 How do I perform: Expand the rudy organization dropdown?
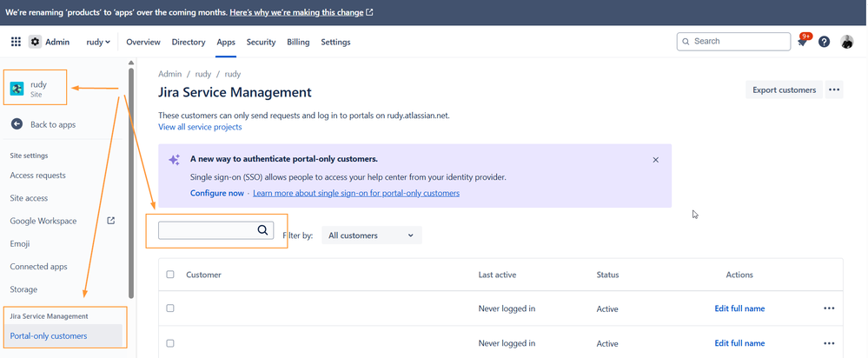click(x=98, y=42)
